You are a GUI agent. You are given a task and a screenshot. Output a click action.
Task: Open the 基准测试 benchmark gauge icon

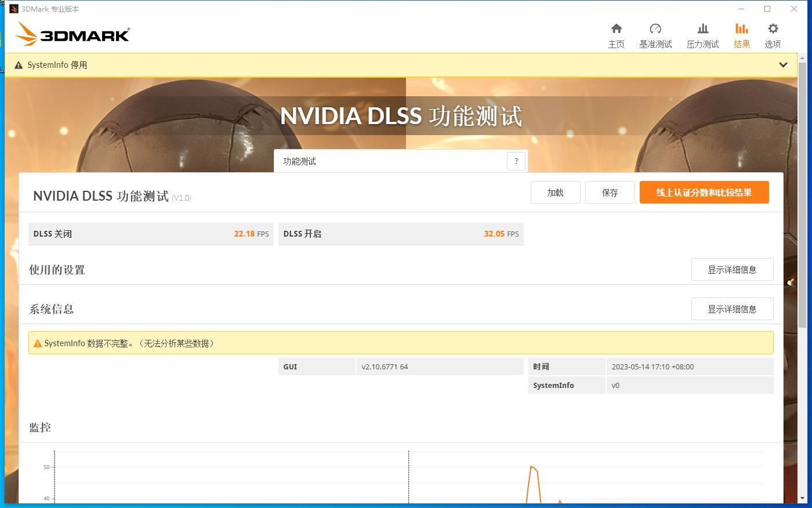point(655,28)
